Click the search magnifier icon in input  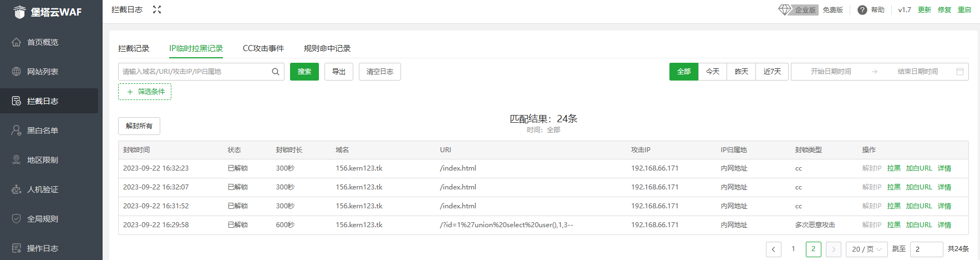pos(276,72)
